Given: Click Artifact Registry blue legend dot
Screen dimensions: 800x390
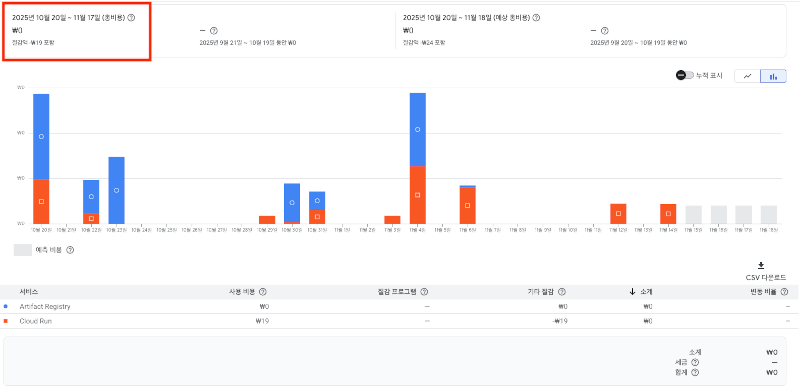Looking at the screenshot, I should click(x=6, y=307).
